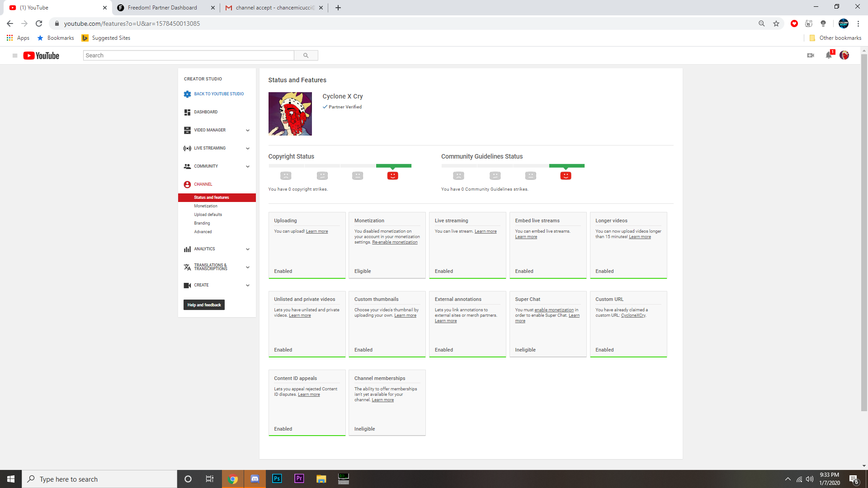Open Discord from the taskbar
The height and width of the screenshot is (488, 868).
(255, 479)
